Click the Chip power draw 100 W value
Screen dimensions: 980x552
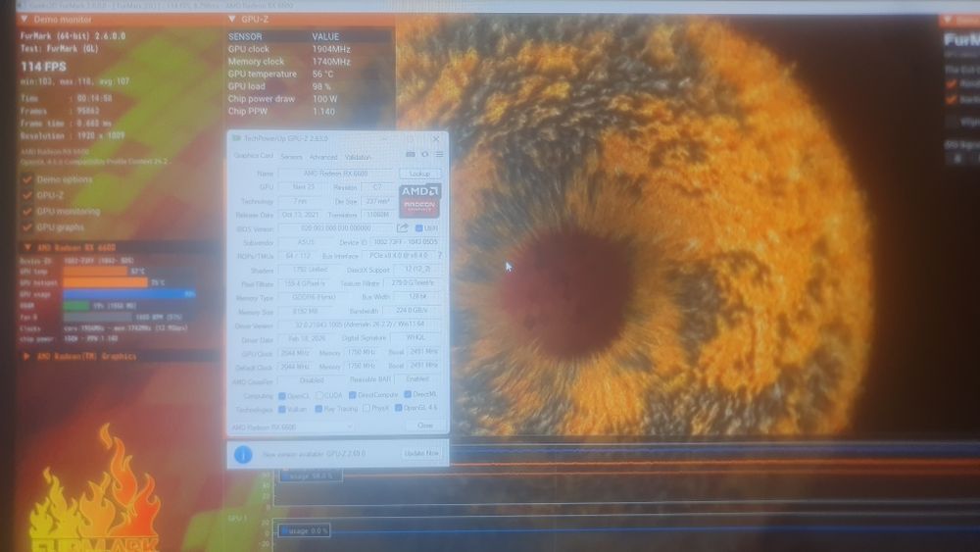pyautogui.click(x=324, y=99)
